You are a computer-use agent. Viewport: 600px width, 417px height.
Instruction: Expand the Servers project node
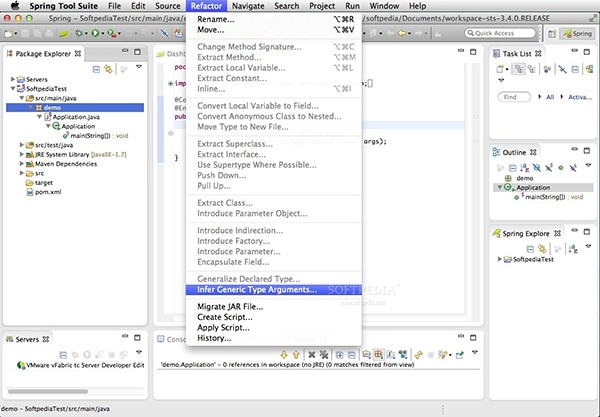tap(13, 79)
